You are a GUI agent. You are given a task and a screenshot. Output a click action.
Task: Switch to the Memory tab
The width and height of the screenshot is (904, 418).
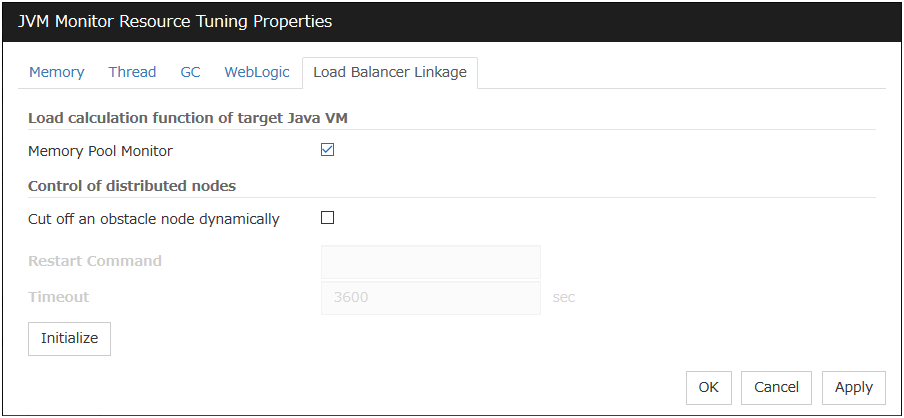[56, 72]
